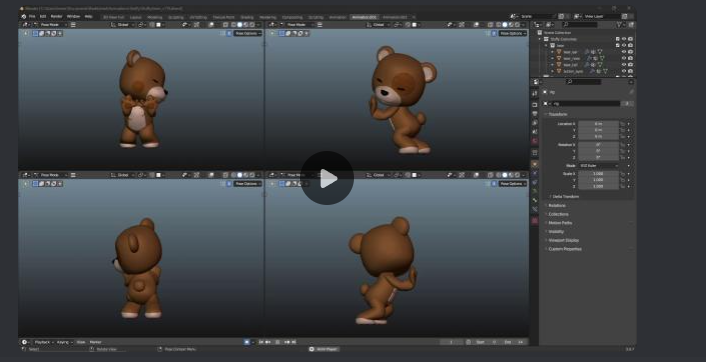Switch to the Modeling workspace tab
The width and height of the screenshot is (706, 362).
(x=155, y=17)
